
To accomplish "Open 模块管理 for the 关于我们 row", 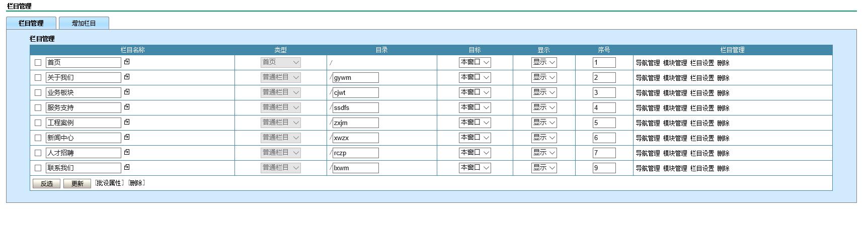I will [675, 78].
